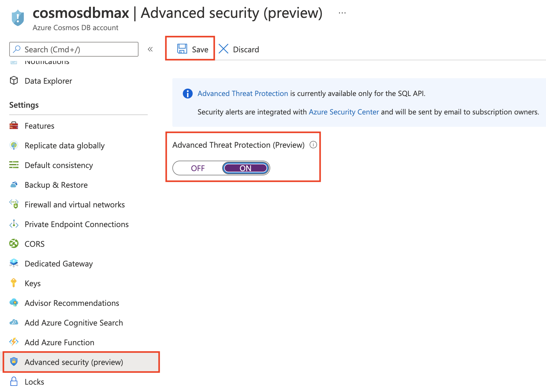Select Private Endpoint Connections from Settings
The width and height of the screenshot is (546, 392).
point(77,224)
